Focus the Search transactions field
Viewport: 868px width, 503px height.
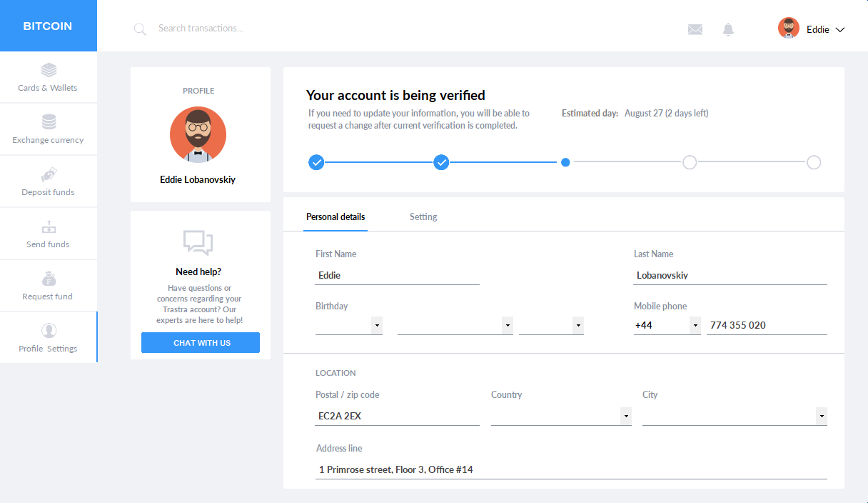coord(201,29)
